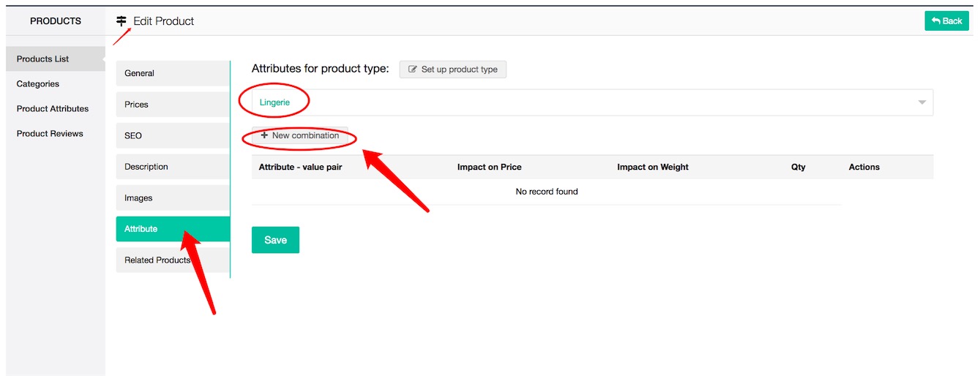The height and width of the screenshot is (376, 980).
Task: Open Product Attributes in the sidebar
Action: click(53, 109)
